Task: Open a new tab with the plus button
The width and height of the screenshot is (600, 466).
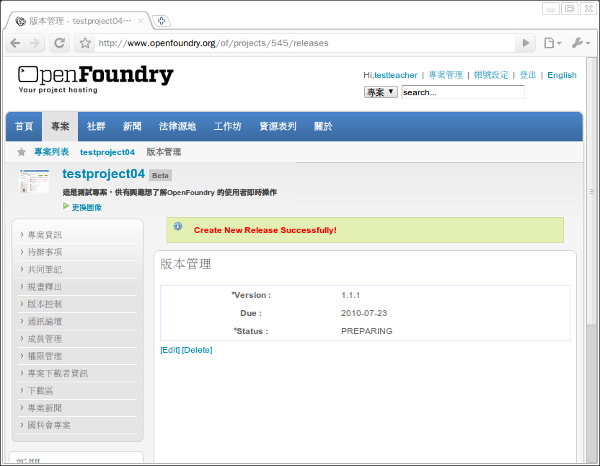Action: [161, 21]
